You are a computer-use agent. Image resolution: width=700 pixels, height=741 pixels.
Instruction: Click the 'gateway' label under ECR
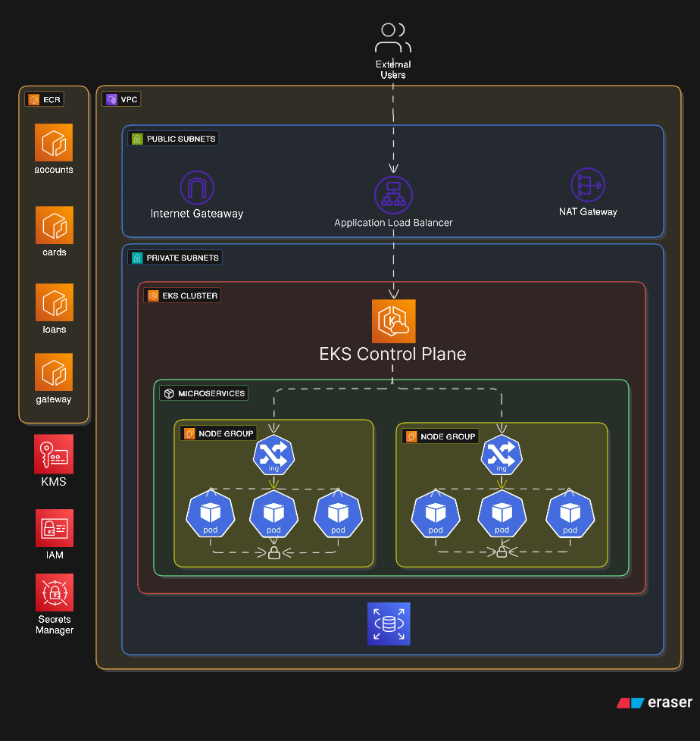tap(54, 399)
